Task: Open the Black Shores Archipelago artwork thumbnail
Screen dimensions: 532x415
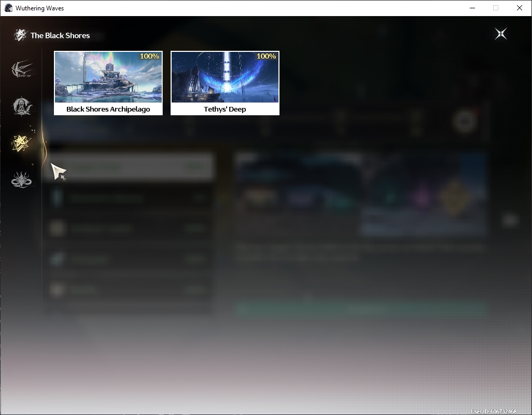Action: tap(108, 77)
